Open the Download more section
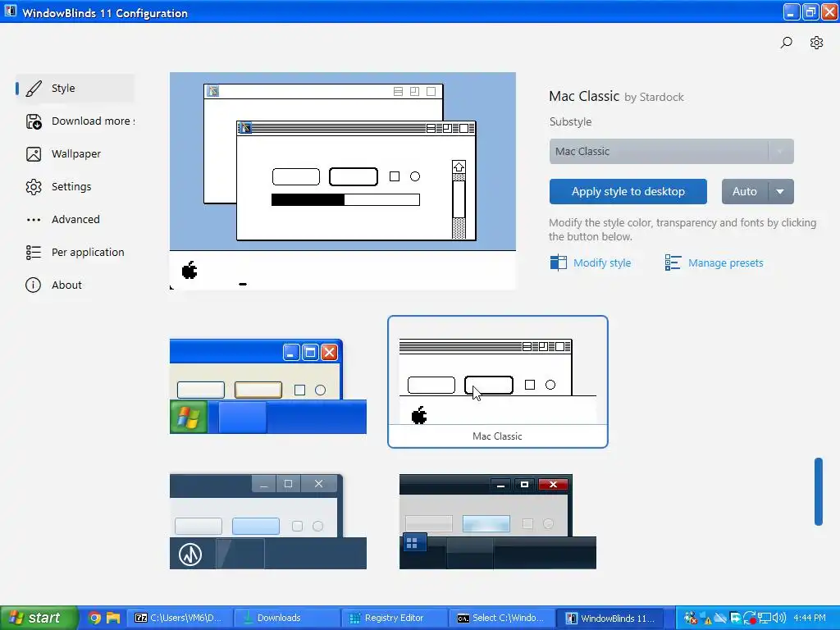This screenshot has width=840, height=630. point(75,121)
